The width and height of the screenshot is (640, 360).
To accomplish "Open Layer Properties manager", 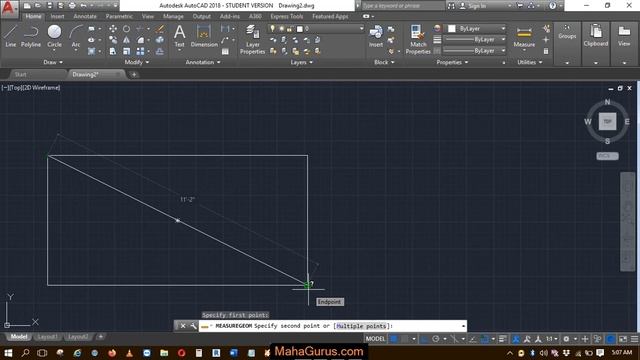I will click(252, 39).
